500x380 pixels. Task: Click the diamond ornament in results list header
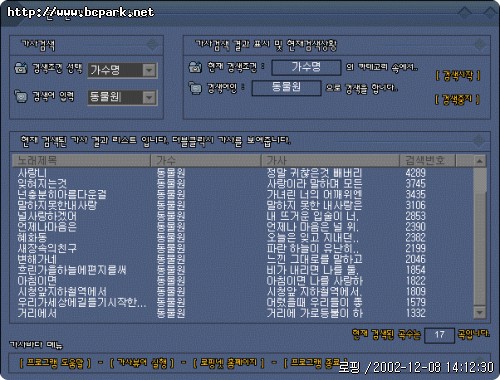pos(479,141)
